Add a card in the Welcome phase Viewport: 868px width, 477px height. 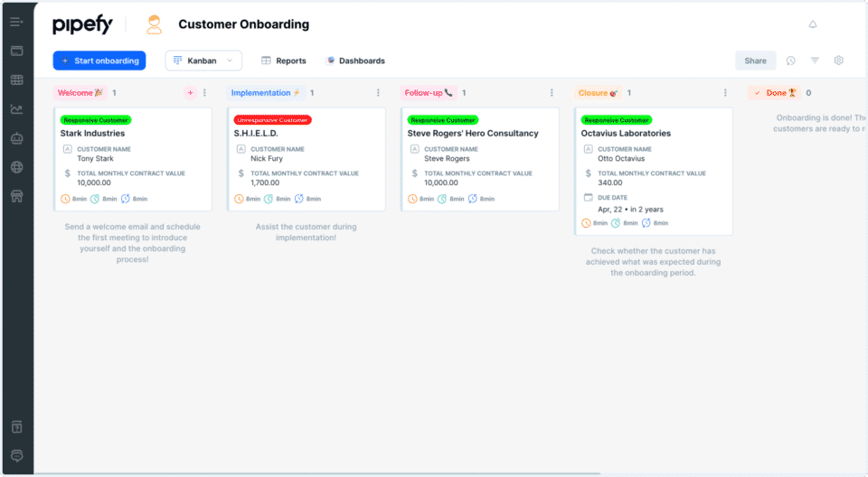click(191, 93)
